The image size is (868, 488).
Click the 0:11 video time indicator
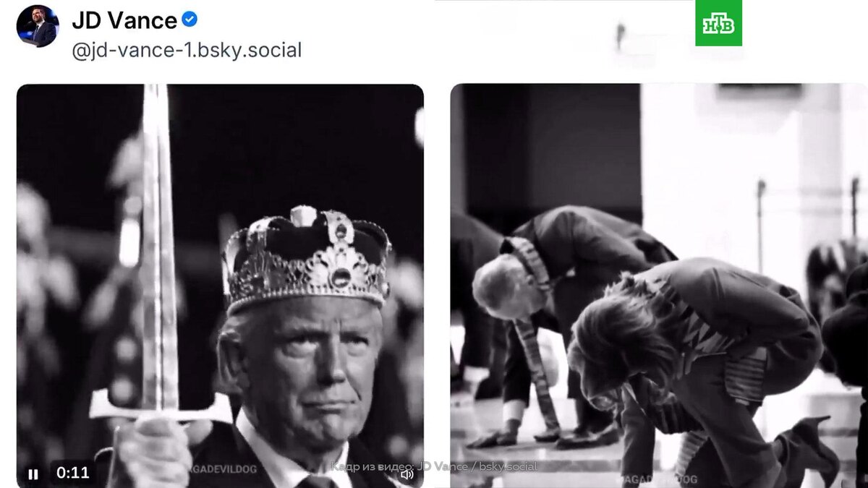(72, 474)
